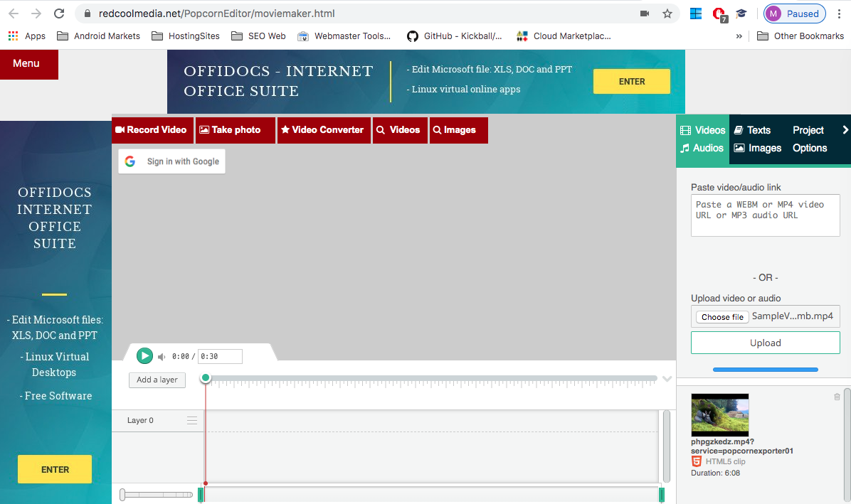The image size is (851, 504).
Task: Collapse the timeline with the chevron
Action: 667,379
